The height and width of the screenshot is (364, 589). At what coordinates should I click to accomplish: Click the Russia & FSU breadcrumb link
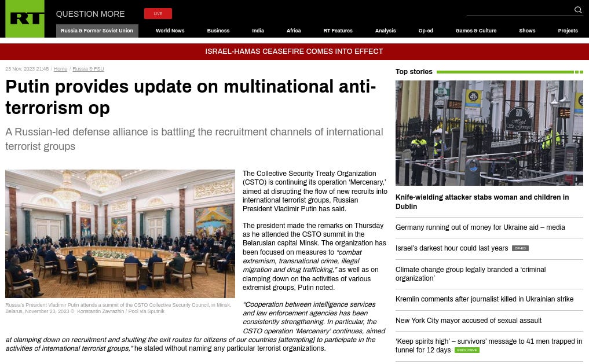[88, 69]
